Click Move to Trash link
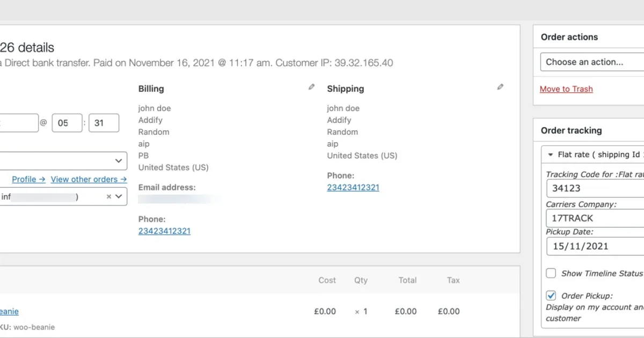The image size is (644, 338). [x=566, y=89]
